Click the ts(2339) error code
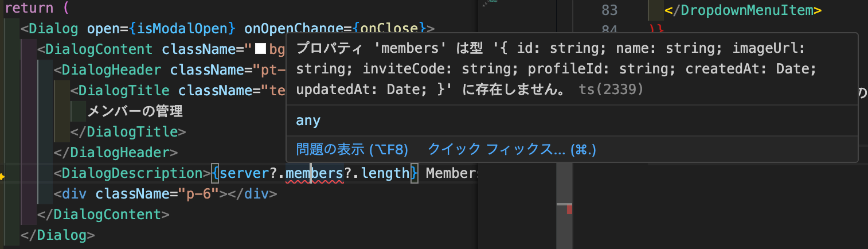 point(611,90)
